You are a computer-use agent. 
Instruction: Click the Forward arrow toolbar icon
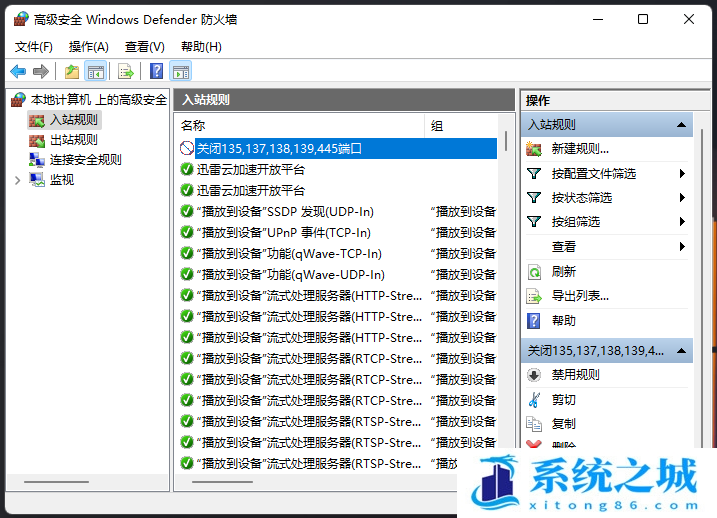point(41,71)
